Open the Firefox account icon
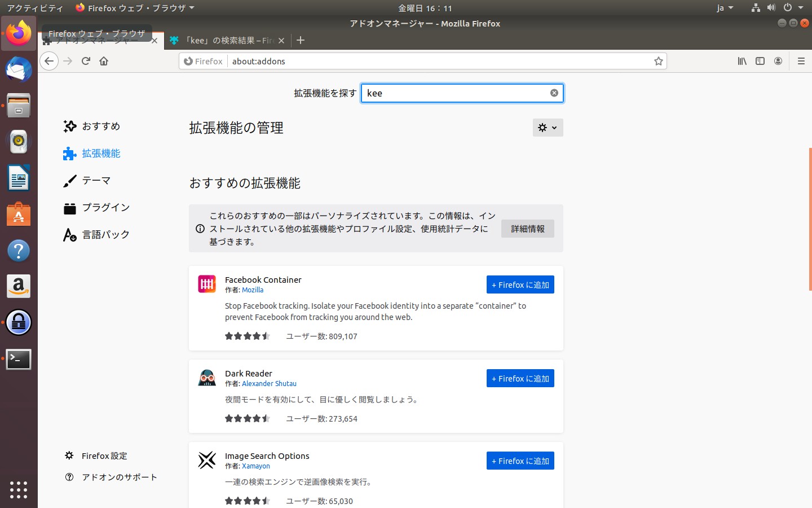 778,61
